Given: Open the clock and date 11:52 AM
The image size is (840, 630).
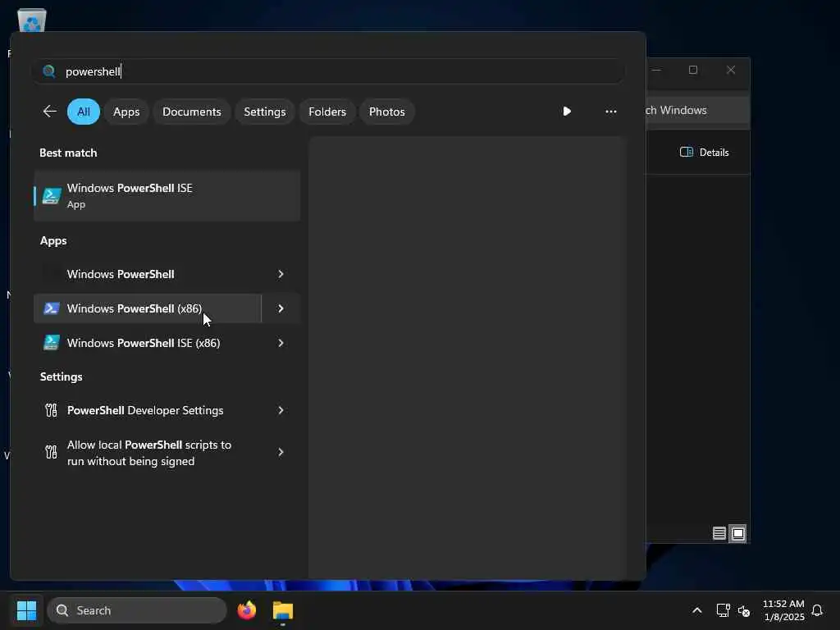Looking at the screenshot, I should [x=783, y=610].
